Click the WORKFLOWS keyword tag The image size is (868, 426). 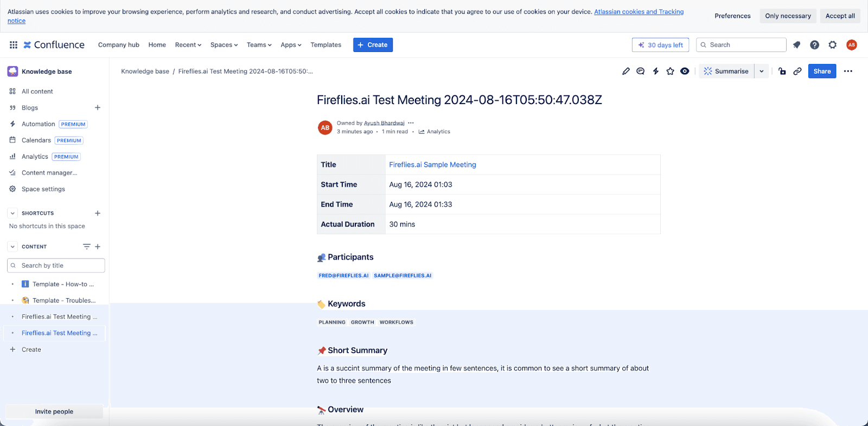tap(397, 322)
